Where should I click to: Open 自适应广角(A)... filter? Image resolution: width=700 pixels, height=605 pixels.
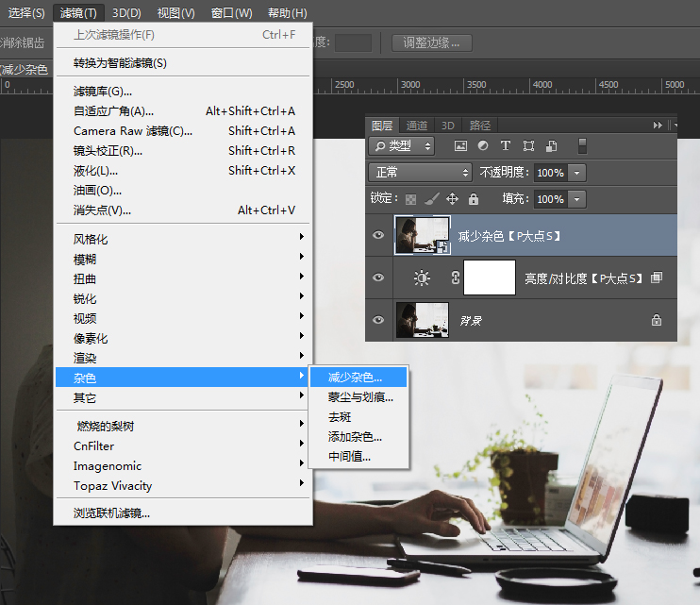click(x=182, y=110)
